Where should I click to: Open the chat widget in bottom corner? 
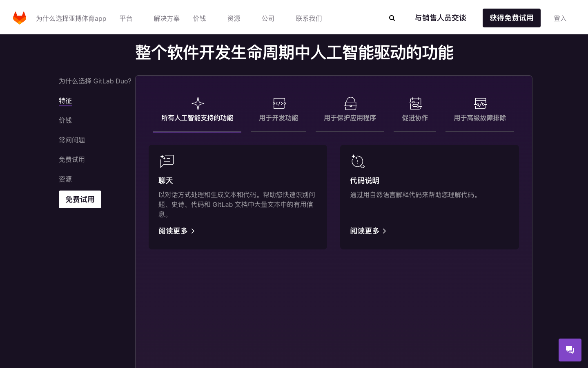tap(570, 350)
